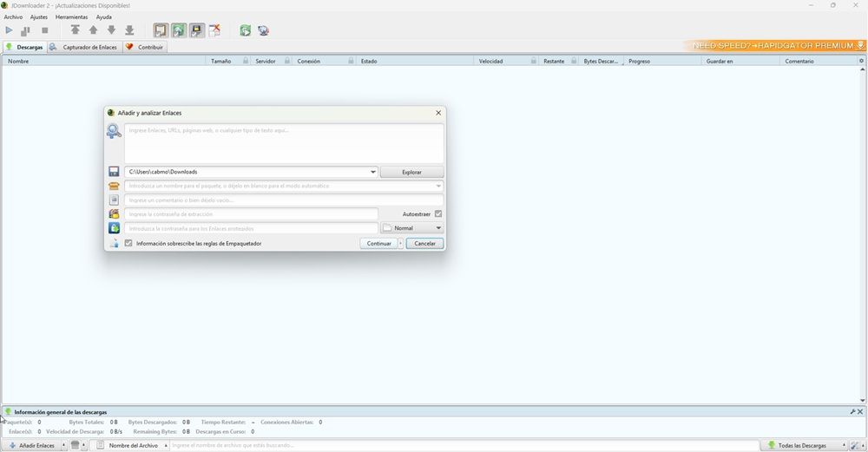
Task: Toggle the lock icon on Tamaño column
Action: 246,61
